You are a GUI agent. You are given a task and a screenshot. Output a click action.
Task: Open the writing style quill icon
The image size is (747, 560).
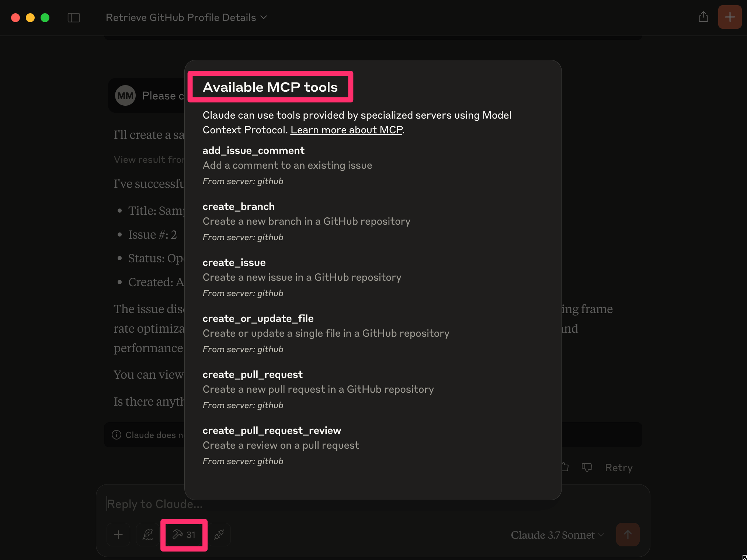tap(148, 535)
